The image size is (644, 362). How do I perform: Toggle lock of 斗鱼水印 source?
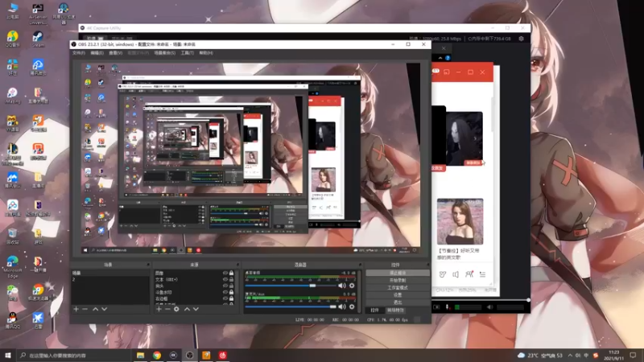[x=231, y=292]
